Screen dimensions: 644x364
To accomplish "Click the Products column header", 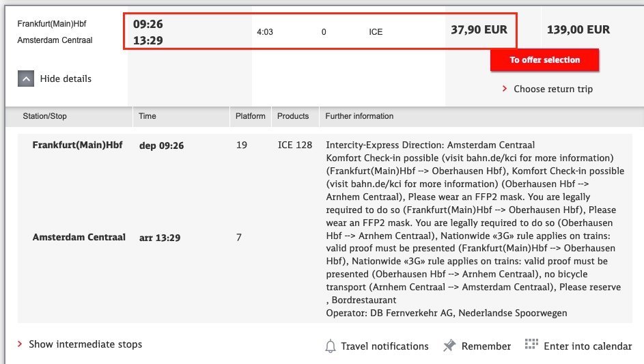I will tap(293, 116).
